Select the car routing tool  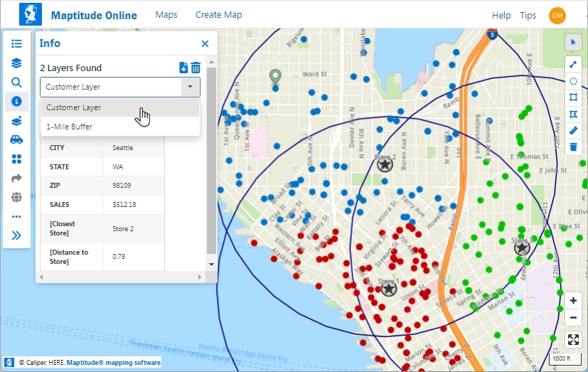click(16, 139)
